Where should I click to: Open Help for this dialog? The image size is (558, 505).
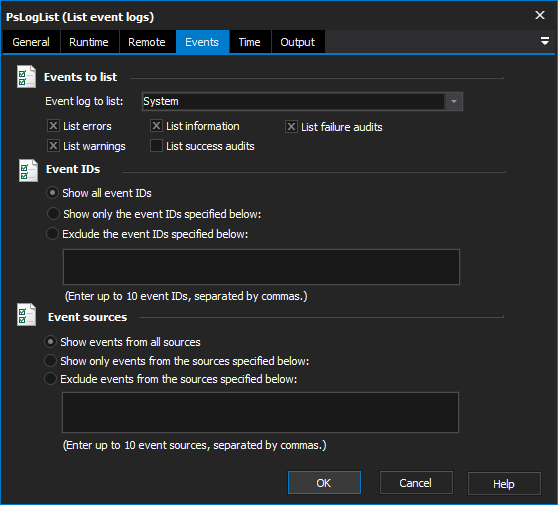(504, 484)
